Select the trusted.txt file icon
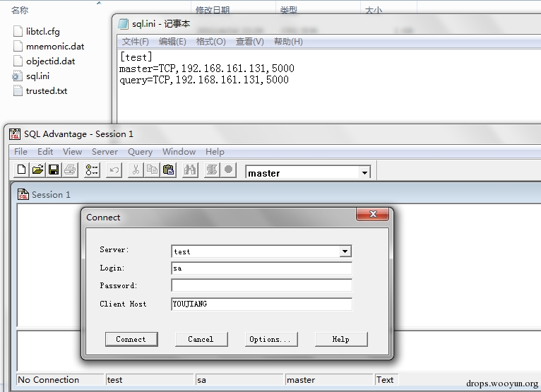The width and height of the screenshot is (541, 392). (18, 90)
